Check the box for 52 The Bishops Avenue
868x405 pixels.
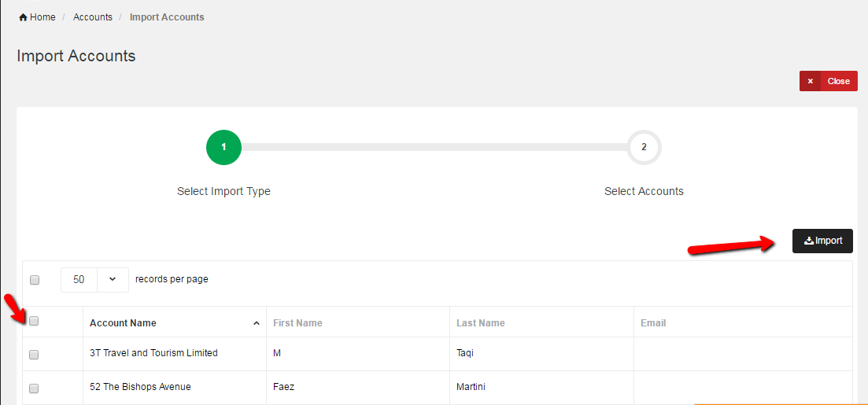pyautogui.click(x=34, y=388)
